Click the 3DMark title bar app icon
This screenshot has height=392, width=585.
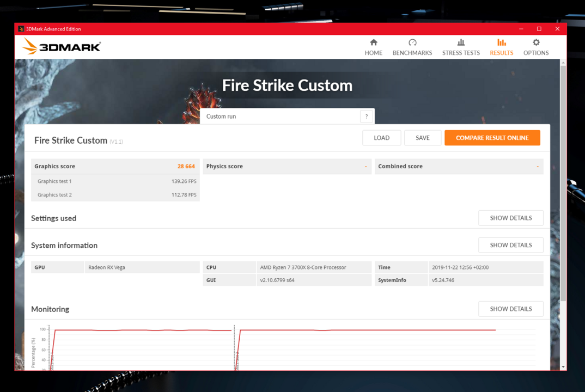[x=21, y=29]
